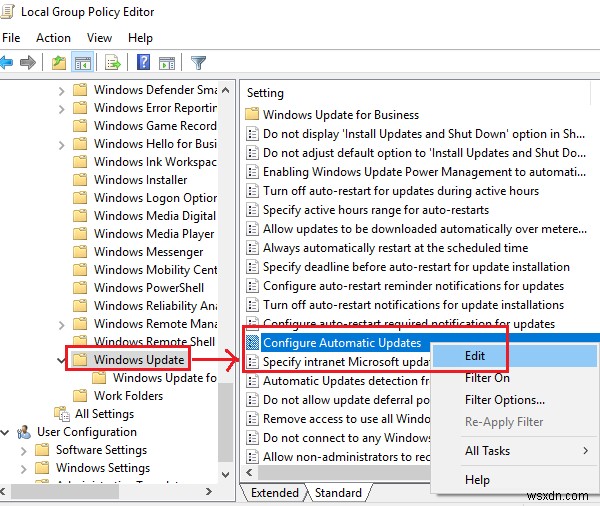Viewport: 600px width, 506px height.
Task: Expand the Windows Error Reporting node
Action: [61, 109]
